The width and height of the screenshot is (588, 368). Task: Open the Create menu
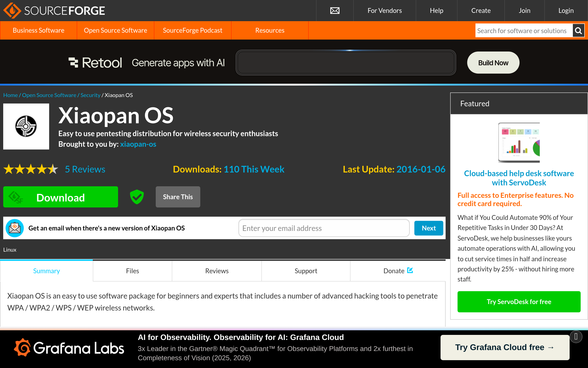pos(481,11)
